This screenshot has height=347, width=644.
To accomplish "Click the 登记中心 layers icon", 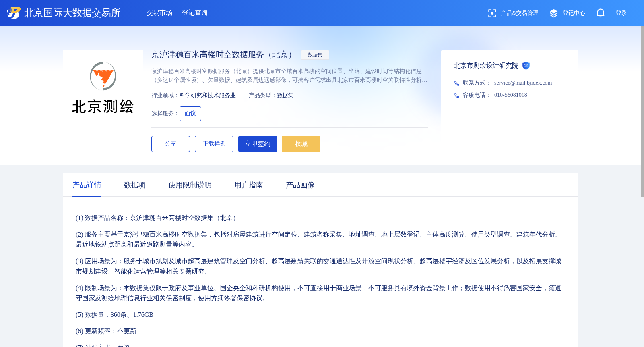I will click(554, 13).
